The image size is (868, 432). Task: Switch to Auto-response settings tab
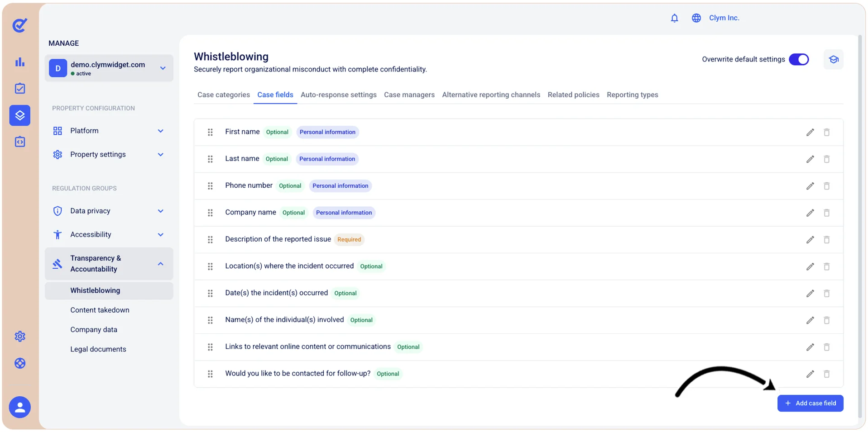(339, 95)
